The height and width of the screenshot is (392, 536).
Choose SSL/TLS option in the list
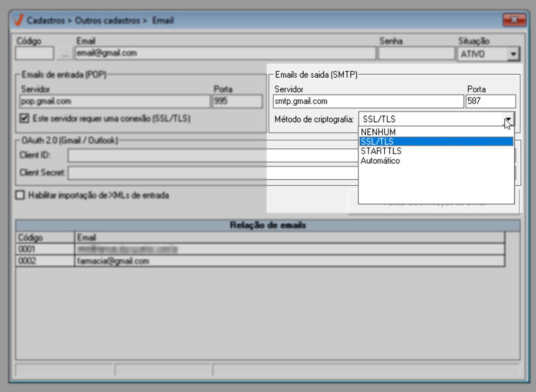tap(436, 141)
